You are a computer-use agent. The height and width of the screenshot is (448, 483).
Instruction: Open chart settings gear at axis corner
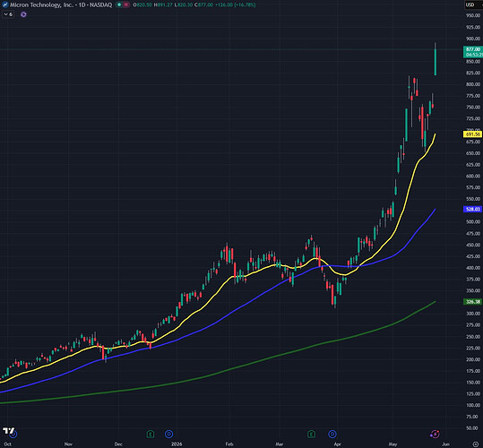tap(475, 444)
